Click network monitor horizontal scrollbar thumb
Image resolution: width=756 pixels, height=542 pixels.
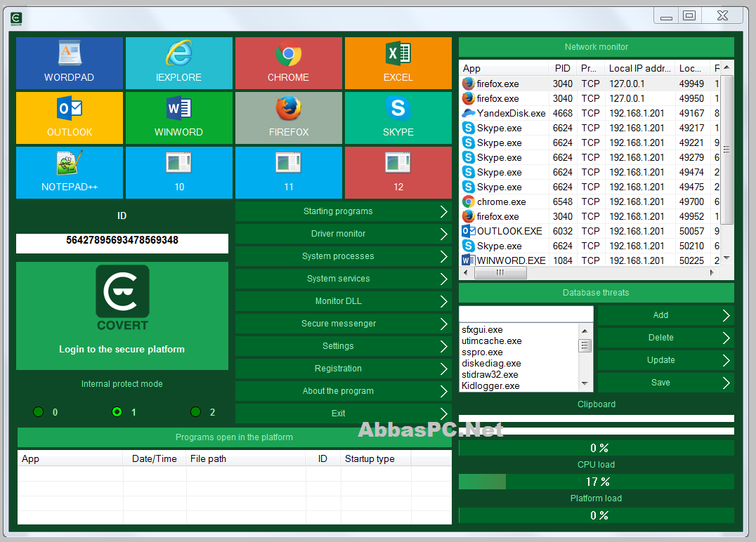click(x=500, y=272)
